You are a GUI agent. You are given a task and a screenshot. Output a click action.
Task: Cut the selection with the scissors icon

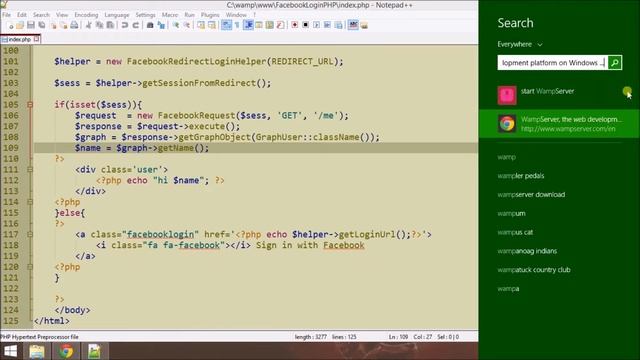(89, 25)
